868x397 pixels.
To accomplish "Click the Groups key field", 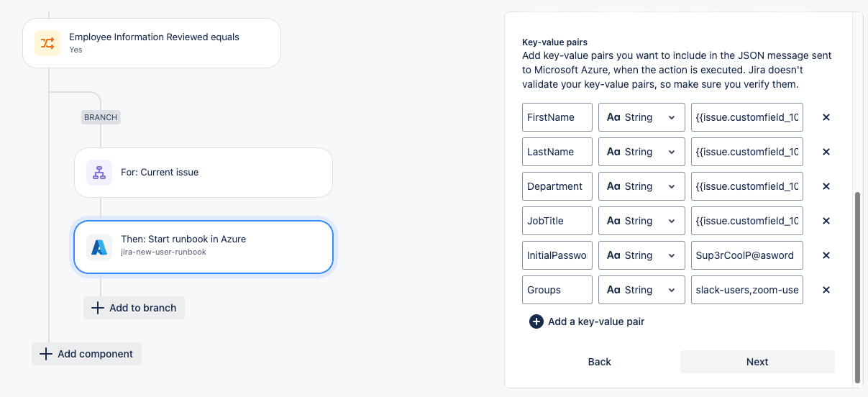I will pyautogui.click(x=557, y=290).
